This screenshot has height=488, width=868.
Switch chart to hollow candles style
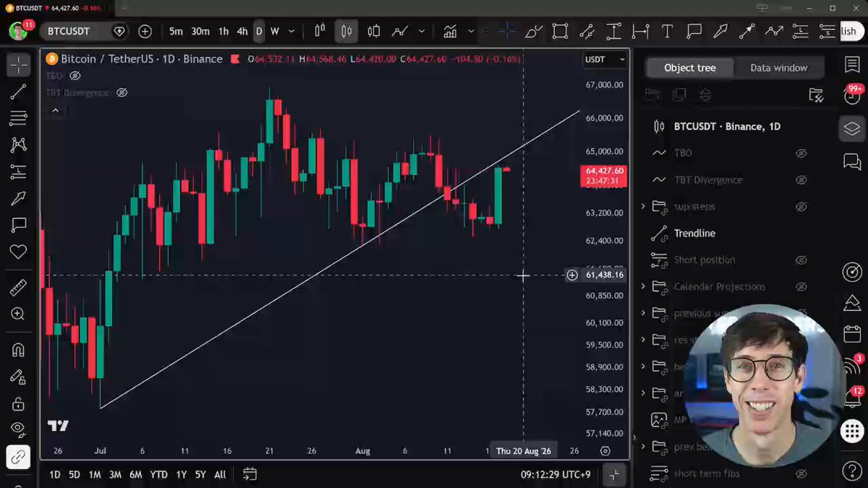pyautogui.click(x=373, y=31)
